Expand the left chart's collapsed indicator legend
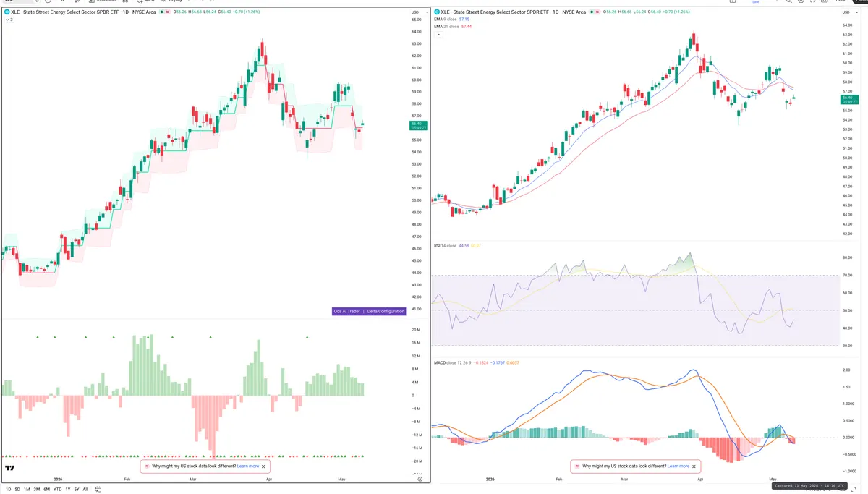 [x=8, y=20]
